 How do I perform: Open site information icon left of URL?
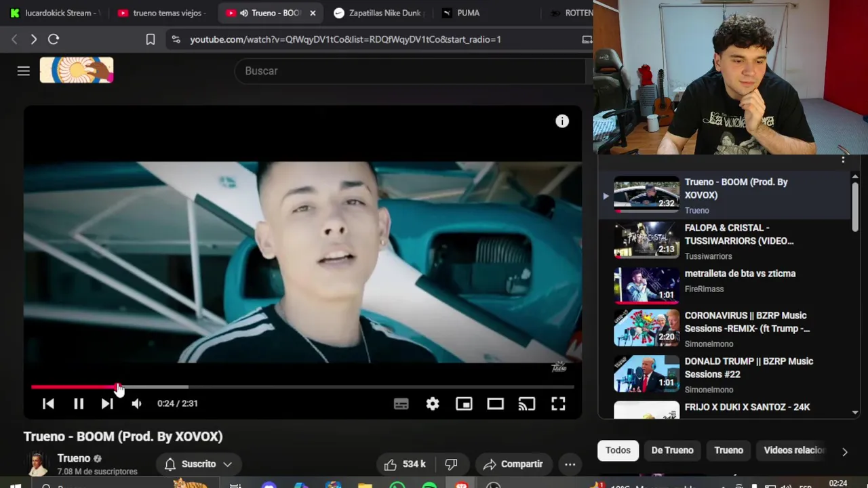coord(176,39)
